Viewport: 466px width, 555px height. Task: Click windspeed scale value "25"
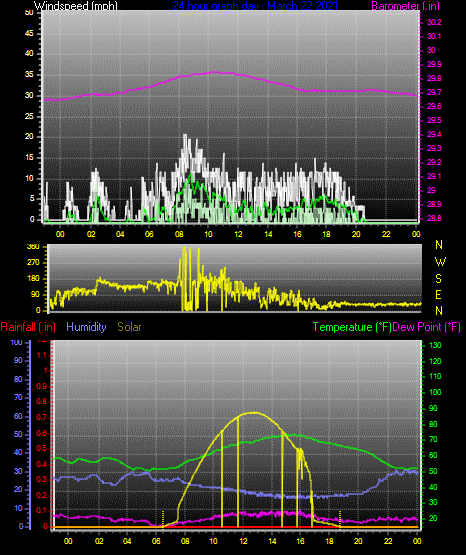[29, 116]
